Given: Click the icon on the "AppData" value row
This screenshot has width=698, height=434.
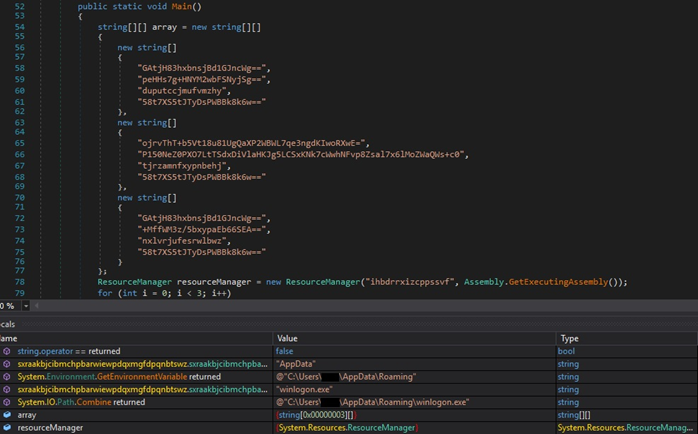Looking at the screenshot, I should click(7, 364).
